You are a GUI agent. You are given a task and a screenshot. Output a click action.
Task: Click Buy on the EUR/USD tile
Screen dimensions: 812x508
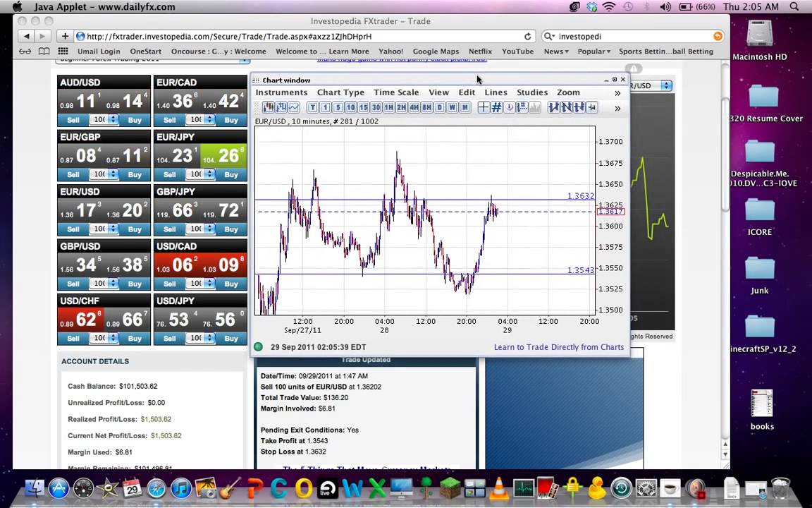135,229
